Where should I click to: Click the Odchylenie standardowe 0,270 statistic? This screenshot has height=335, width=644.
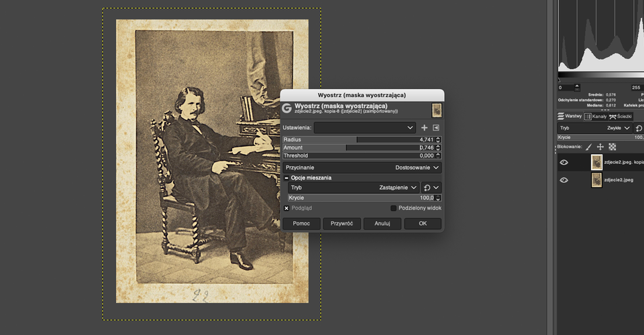[587, 100]
